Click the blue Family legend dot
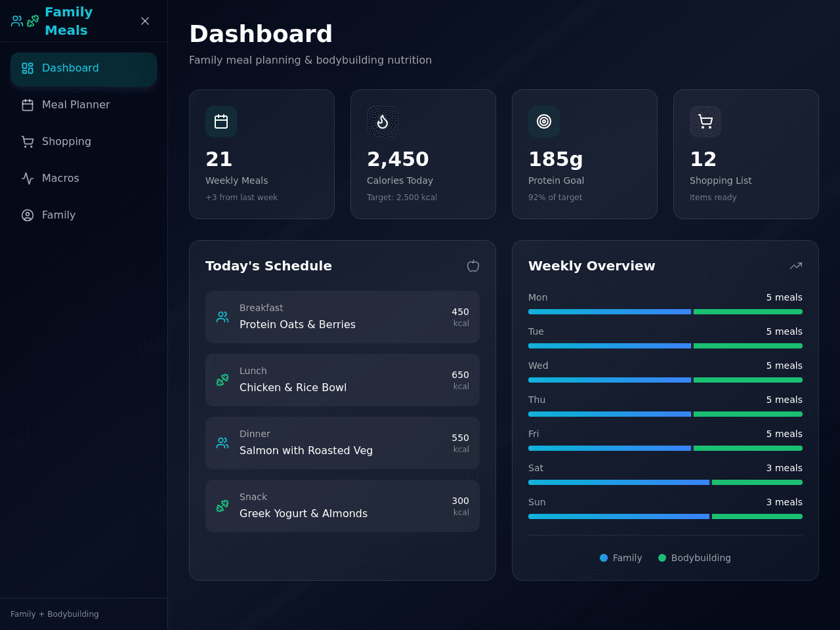This screenshot has width=840, height=630. point(604,558)
